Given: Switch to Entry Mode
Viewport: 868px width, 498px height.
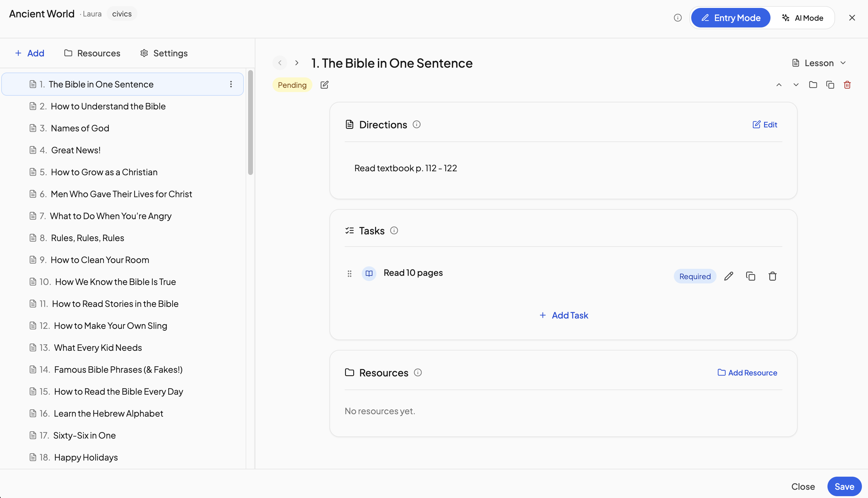Looking at the screenshot, I should 731,18.
